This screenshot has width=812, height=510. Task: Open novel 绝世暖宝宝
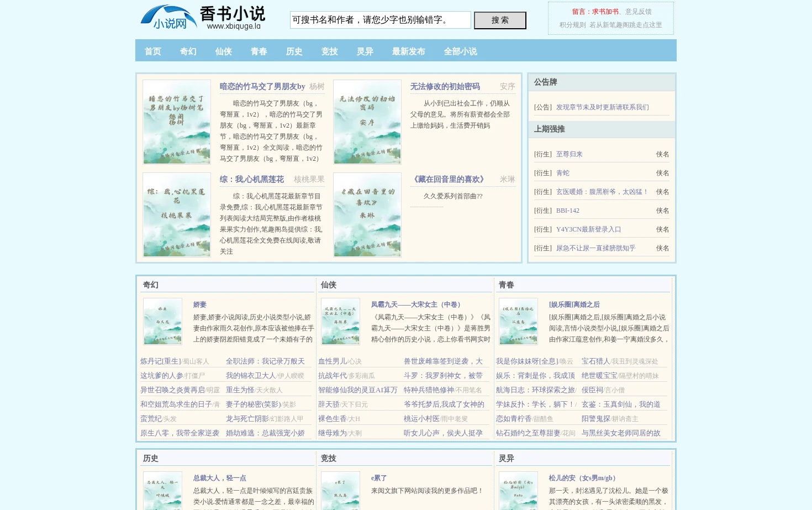tap(599, 376)
